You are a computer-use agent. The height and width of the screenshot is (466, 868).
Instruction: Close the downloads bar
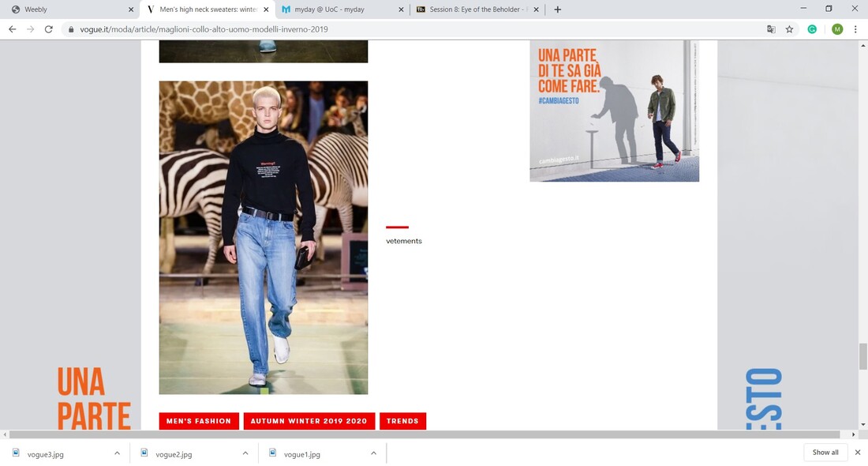tap(858, 453)
